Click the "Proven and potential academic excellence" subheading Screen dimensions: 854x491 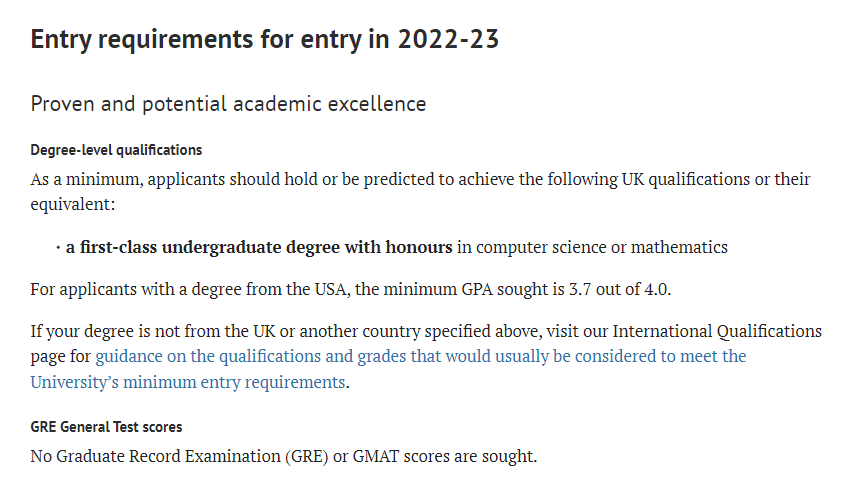228,104
